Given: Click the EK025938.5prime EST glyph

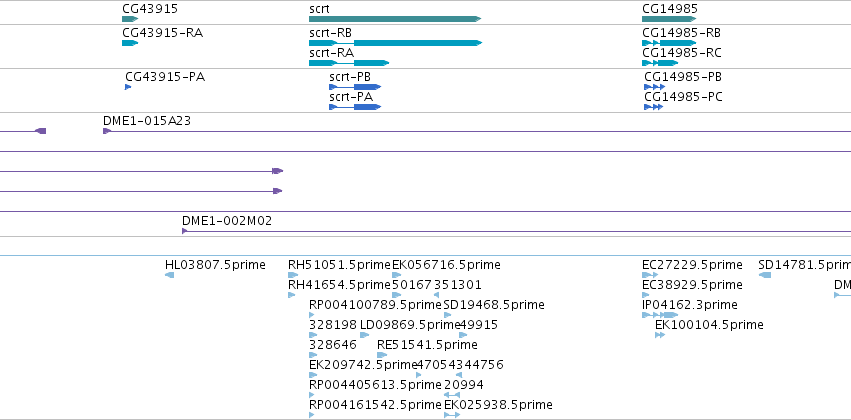Looking at the screenshot, I should pos(452,415).
